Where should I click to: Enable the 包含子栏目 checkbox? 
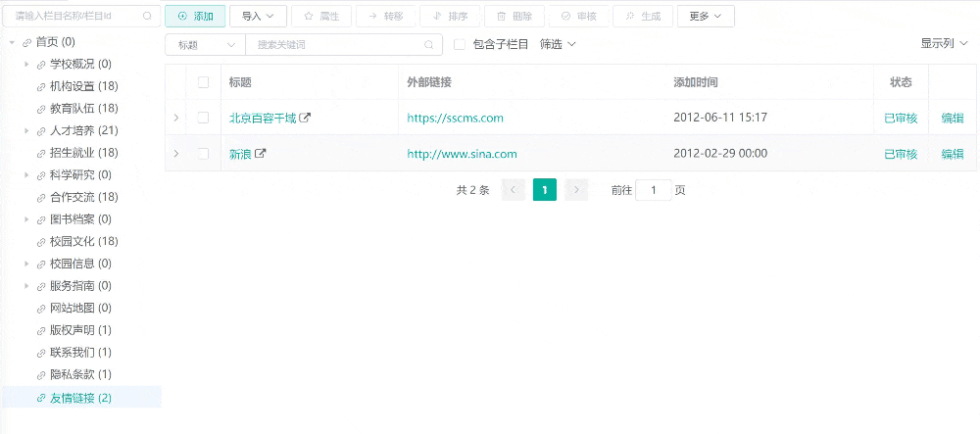[x=460, y=44]
